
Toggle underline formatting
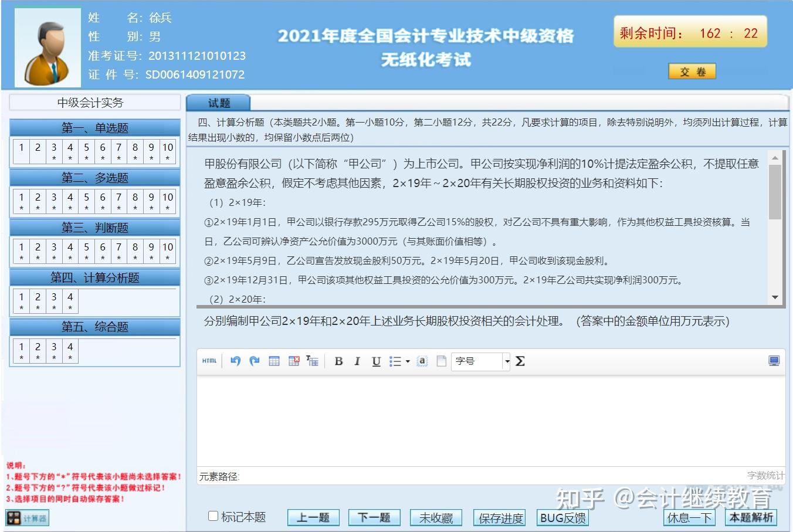point(376,361)
